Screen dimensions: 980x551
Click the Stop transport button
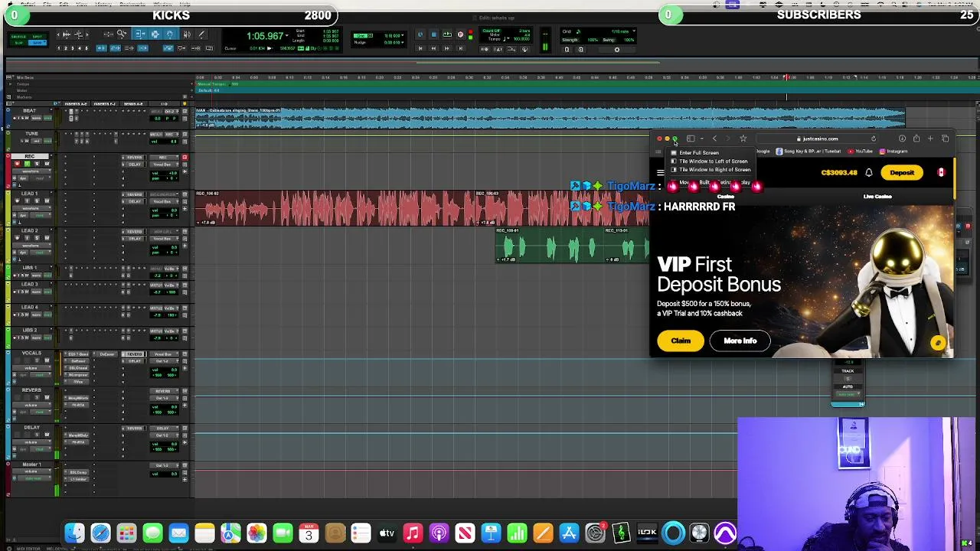click(x=433, y=34)
